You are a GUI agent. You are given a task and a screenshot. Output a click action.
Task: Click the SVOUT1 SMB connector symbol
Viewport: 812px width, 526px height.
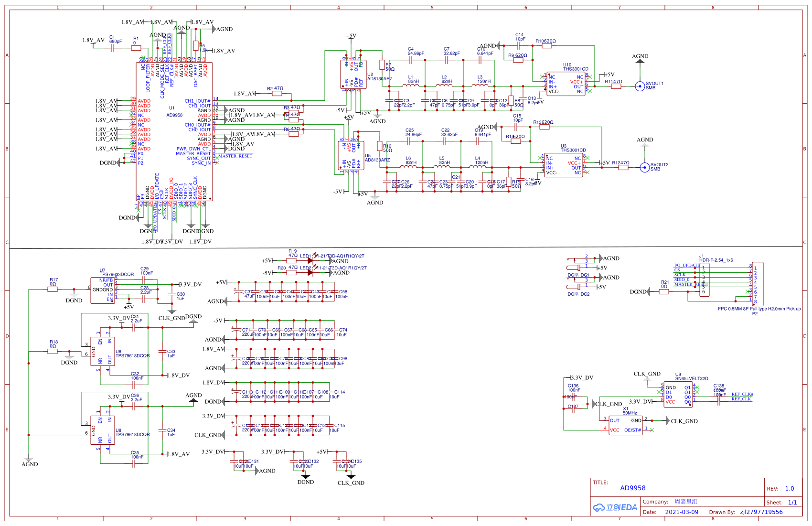coord(640,86)
